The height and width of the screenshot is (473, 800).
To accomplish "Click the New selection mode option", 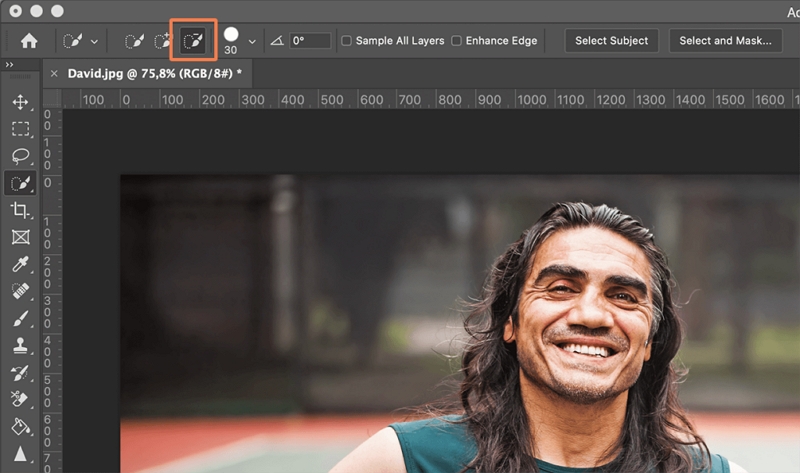I will pos(133,41).
